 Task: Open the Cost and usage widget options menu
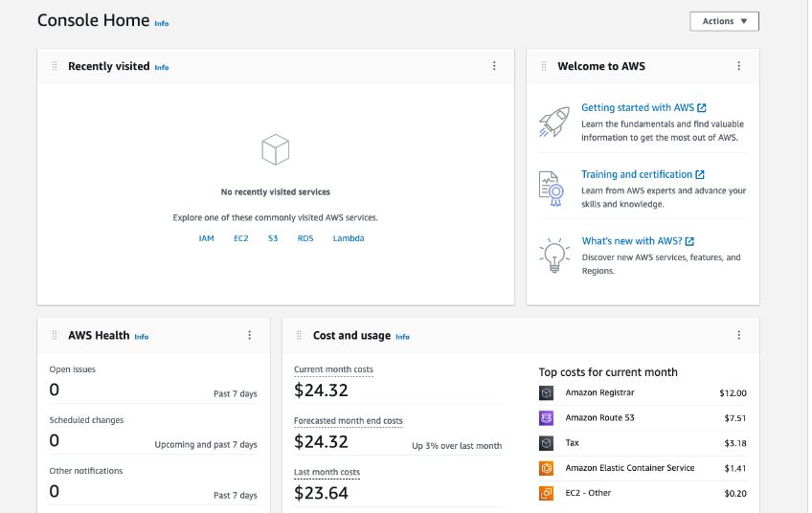click(x=738, y=335)
